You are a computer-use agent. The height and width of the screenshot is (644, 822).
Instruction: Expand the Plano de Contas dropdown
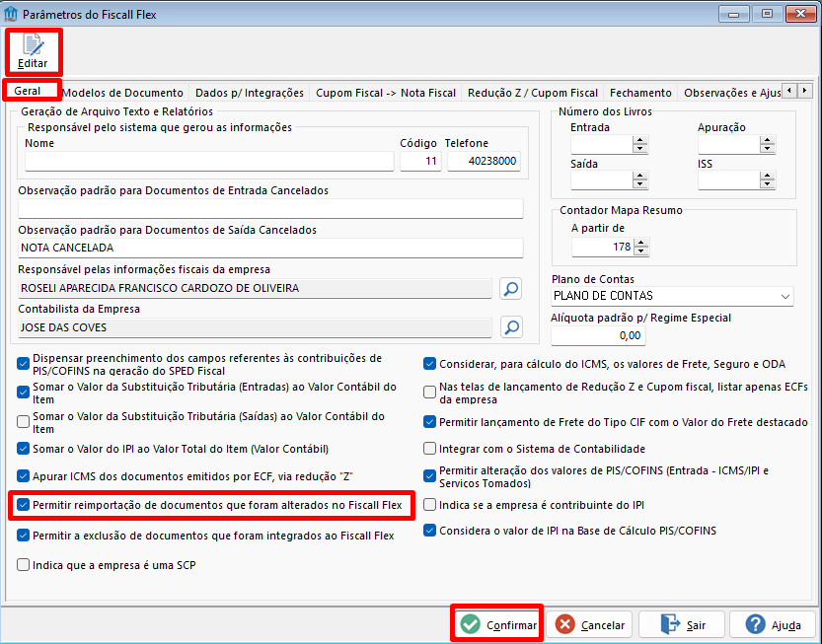[x=785, y=296]
